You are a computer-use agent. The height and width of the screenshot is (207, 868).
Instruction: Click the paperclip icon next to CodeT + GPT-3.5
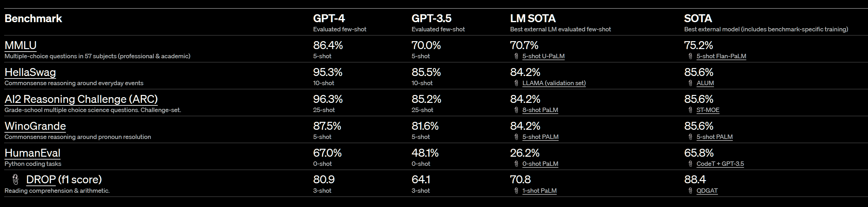[x=691, y=164]
